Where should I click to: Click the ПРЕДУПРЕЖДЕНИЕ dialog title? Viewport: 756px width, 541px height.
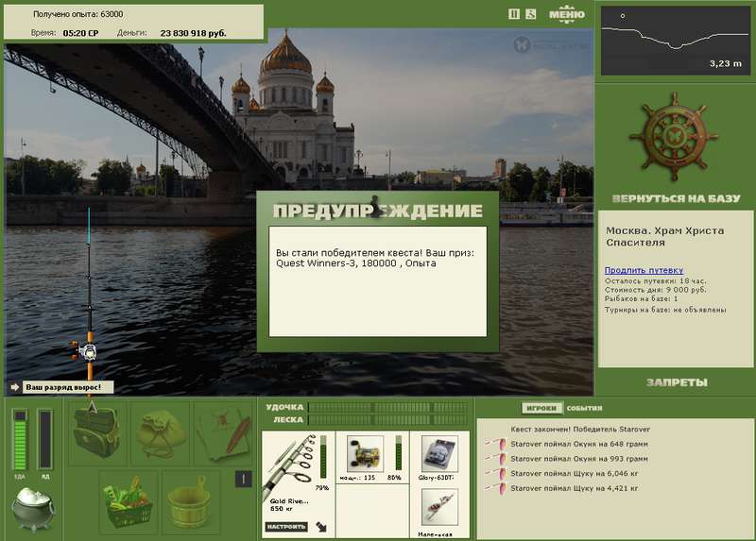click(377, 211)
